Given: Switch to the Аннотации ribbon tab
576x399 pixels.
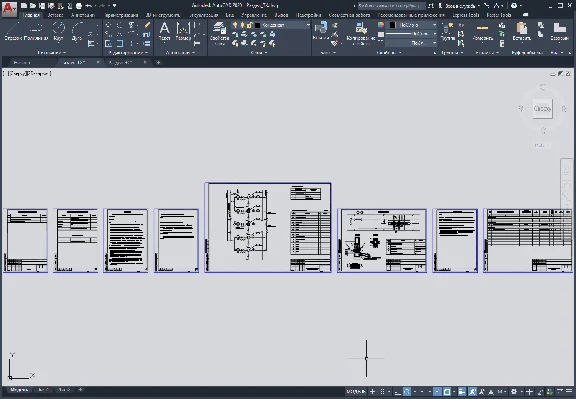Looking at the screenshot, I should coord(83,15).
